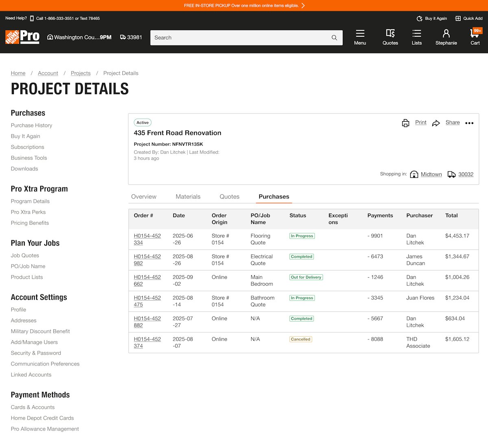Click the search magnifying glass icon
The height and width of the screenshot is (448, 488).
[333, 37]
